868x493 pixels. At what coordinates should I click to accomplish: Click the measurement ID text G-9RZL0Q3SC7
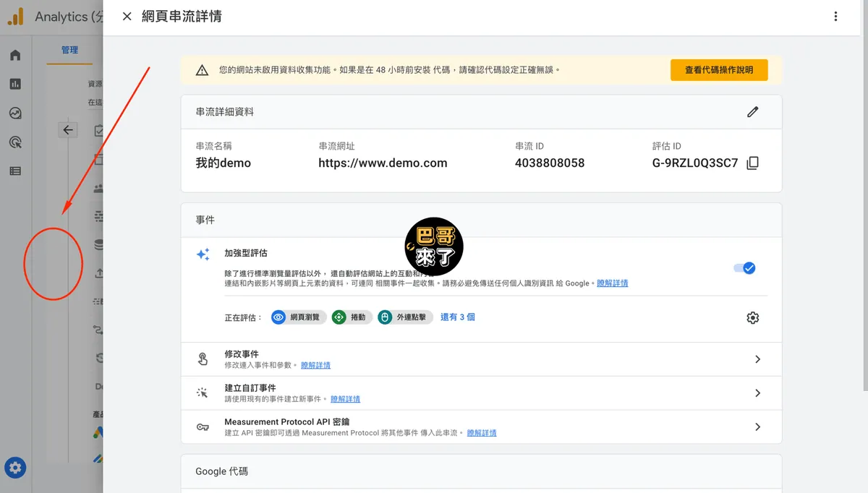point(695,163)
